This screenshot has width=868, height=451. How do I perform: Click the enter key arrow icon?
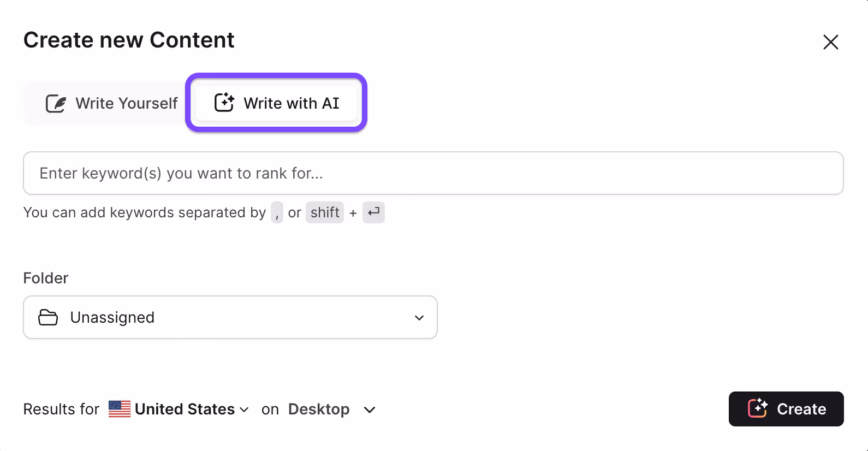[373, 212]
